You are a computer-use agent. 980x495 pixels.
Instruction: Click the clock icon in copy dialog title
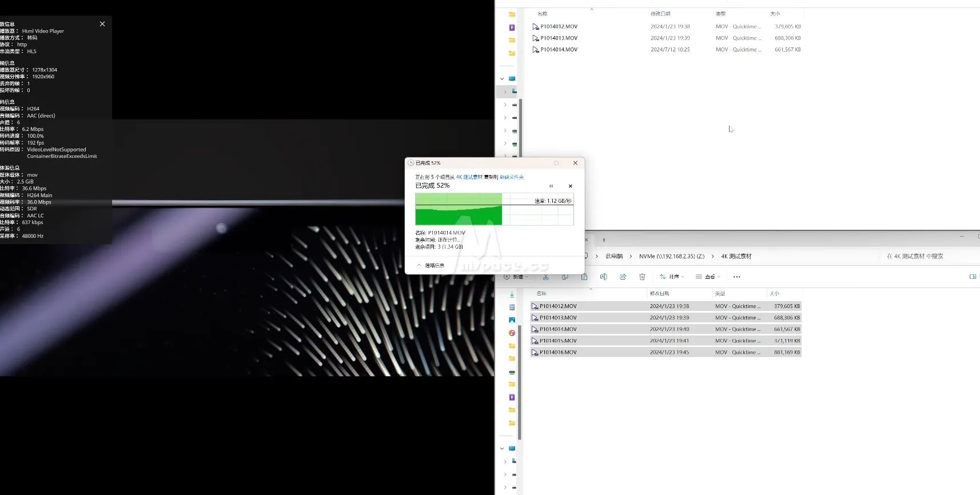[411, 163]
